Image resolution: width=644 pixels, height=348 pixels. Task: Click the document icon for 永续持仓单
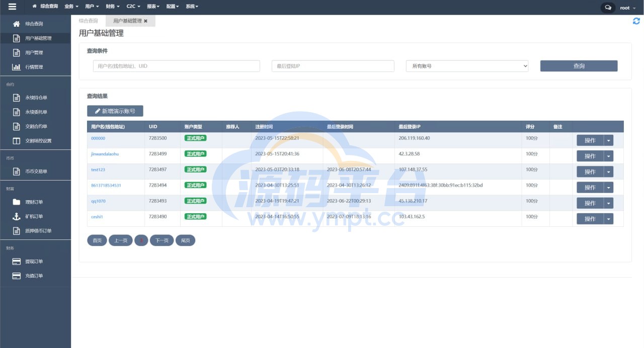[x=17, y=98]
